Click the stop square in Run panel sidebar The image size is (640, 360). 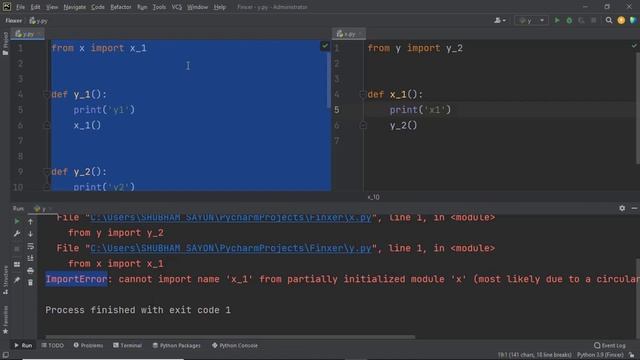click(17, 249)
